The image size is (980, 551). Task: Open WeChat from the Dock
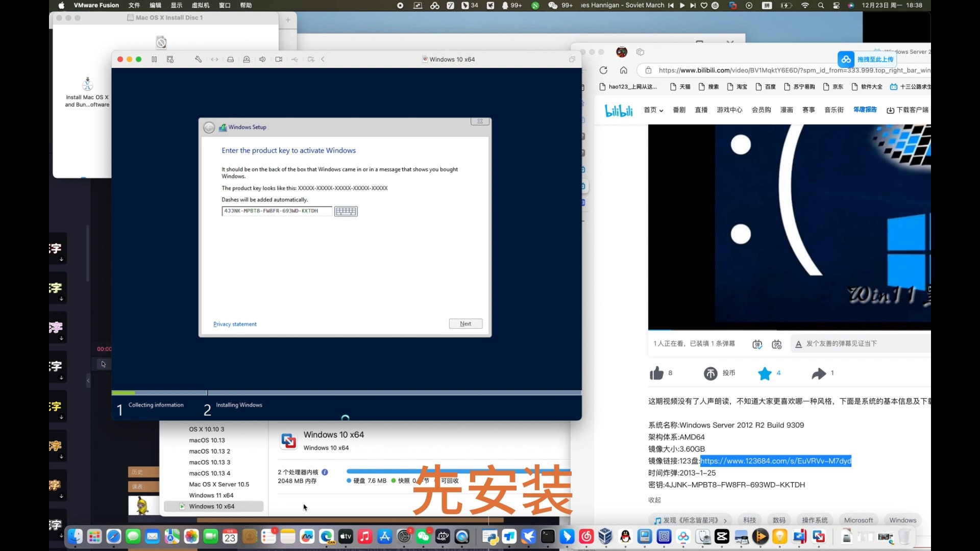tap(423, 536)
